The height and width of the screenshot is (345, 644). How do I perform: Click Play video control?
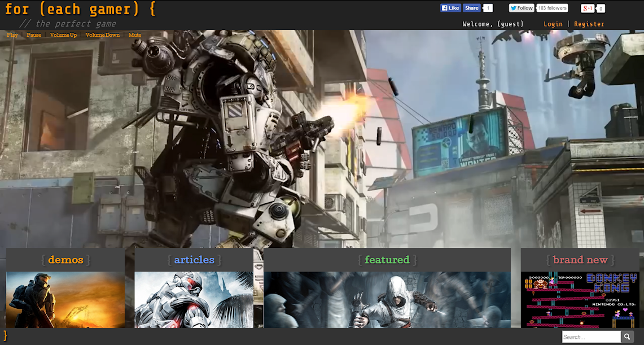(12, 35)
